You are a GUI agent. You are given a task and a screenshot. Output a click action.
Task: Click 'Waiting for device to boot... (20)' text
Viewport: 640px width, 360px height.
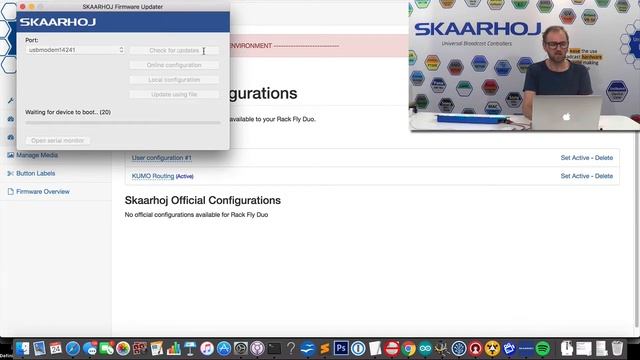(x=68, y=112)
